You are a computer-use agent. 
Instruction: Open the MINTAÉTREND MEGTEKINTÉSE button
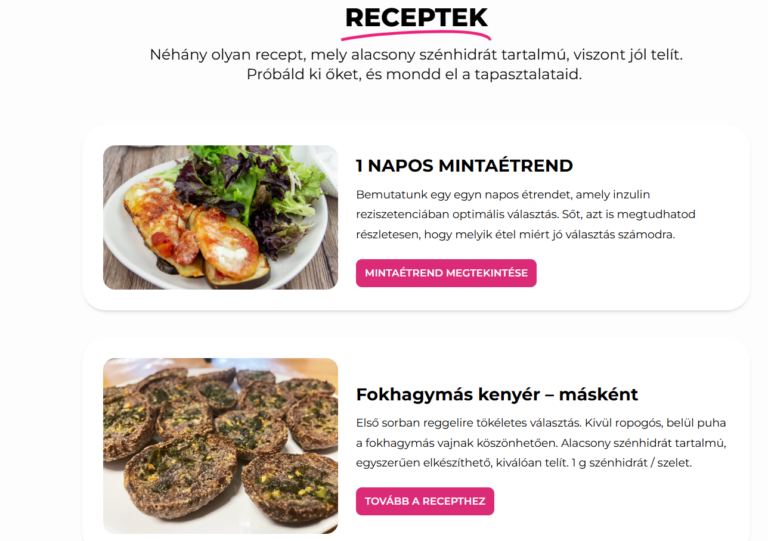(x=446, y=273)
